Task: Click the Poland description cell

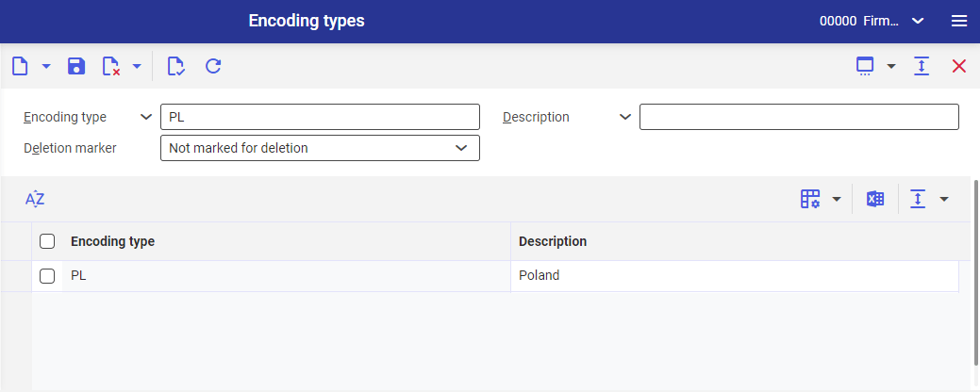Action: click(540, 276)
